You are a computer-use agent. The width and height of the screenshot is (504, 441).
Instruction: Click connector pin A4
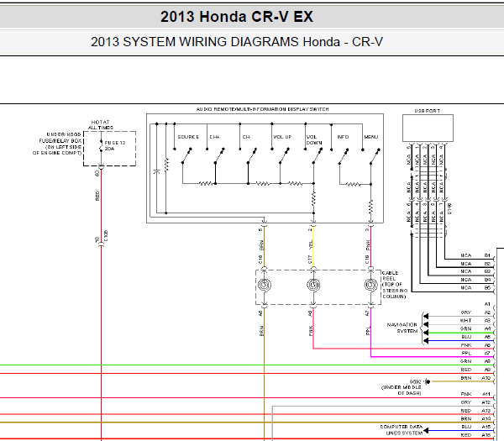[487, 328]
